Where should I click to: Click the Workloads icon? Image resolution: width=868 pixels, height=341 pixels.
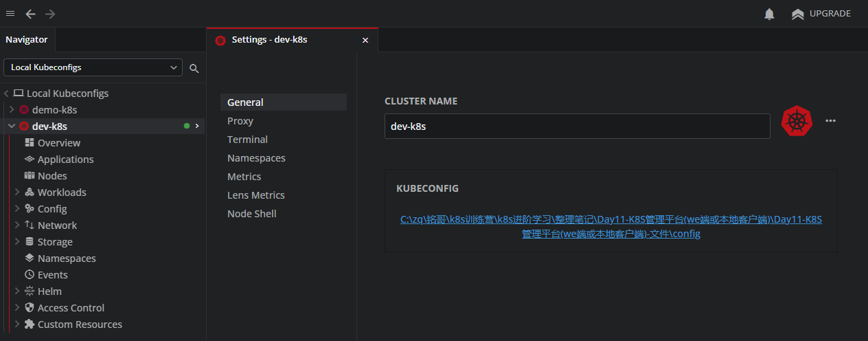[30, 192]
